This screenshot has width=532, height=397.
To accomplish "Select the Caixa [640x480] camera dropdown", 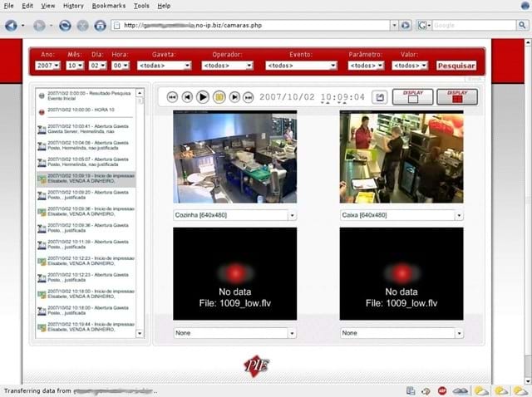I will 401,215.
